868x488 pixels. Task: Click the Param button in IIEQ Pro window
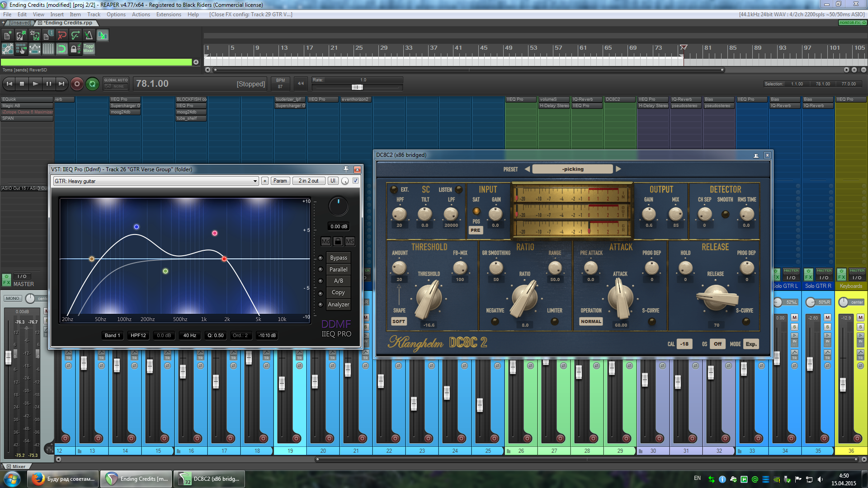pos(280,181)
